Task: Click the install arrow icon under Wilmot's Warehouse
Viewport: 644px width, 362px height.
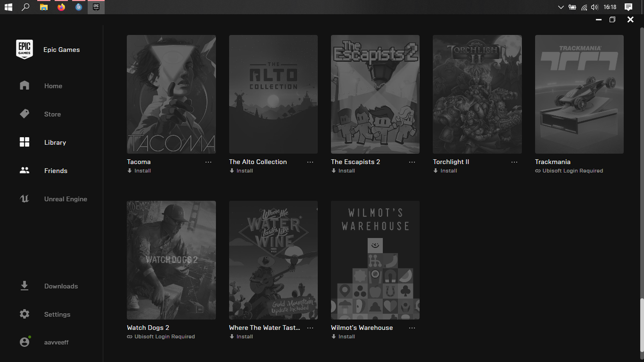Action: pyautogui.click(x=334, y=337)
